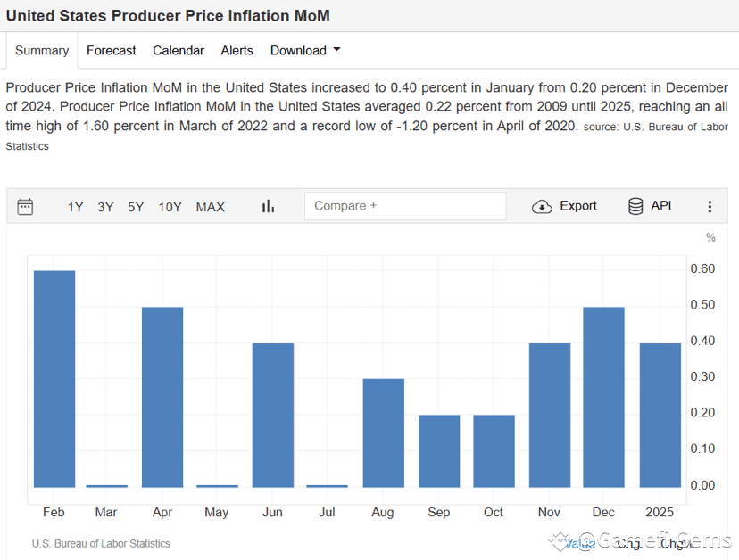Open the Alerts tab

(237, 51)
